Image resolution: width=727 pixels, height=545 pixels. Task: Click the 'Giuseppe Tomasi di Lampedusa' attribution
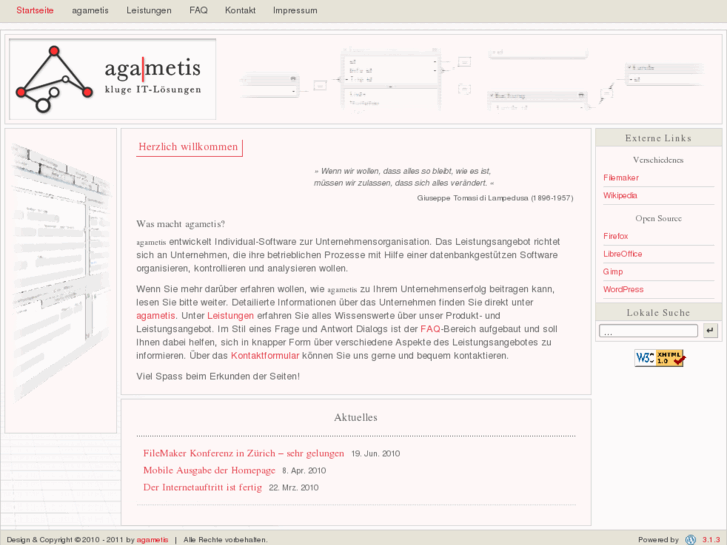click(x=495, y=198)
